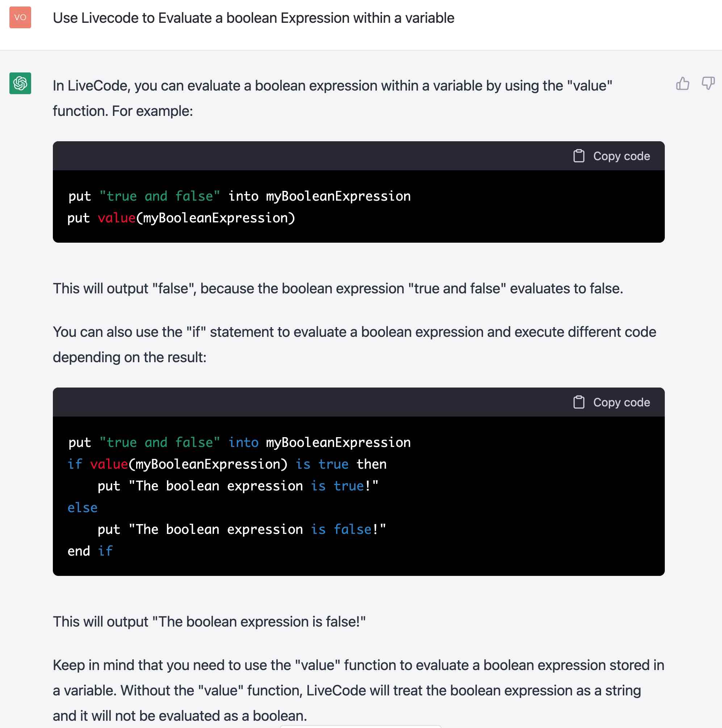
Task: Click the blue "else" keyword in code
Action: pyautogui.click(x=83, y=507)
